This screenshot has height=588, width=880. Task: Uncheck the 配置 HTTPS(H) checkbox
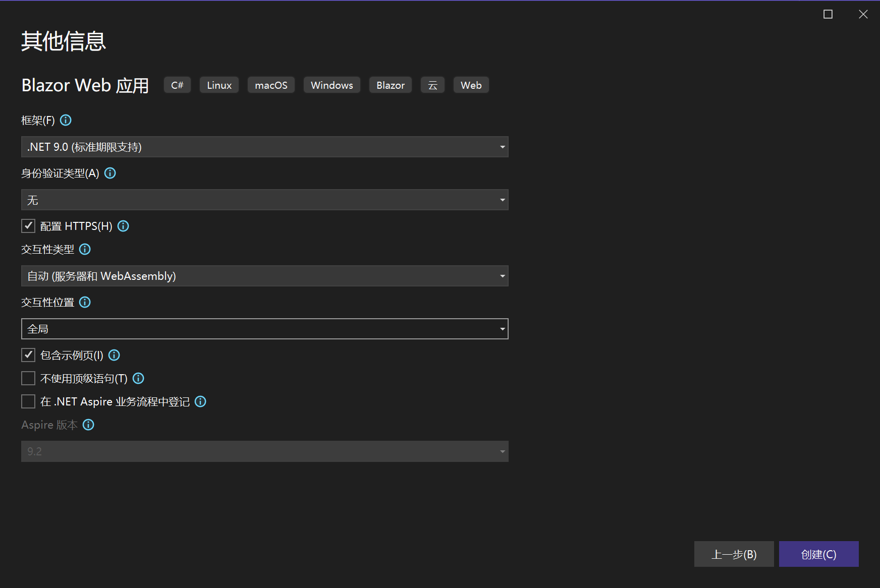pyautogui.click(x=28, y=226)
